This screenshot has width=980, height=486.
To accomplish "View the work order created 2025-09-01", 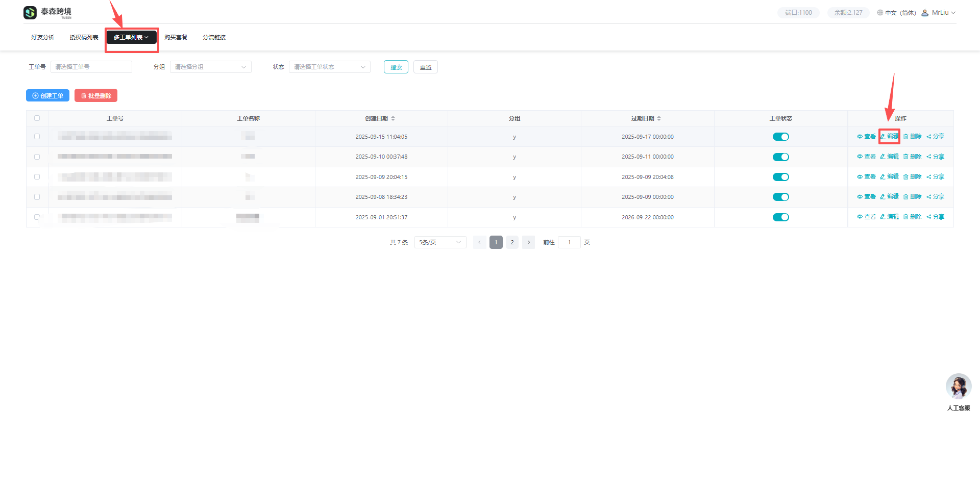I will pos(866,217).
